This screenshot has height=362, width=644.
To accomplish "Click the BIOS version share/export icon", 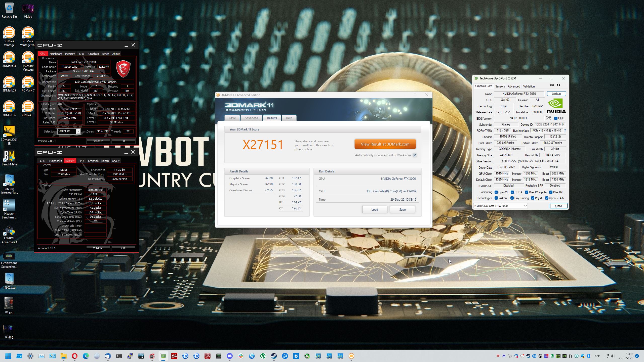I will (549, 118).
